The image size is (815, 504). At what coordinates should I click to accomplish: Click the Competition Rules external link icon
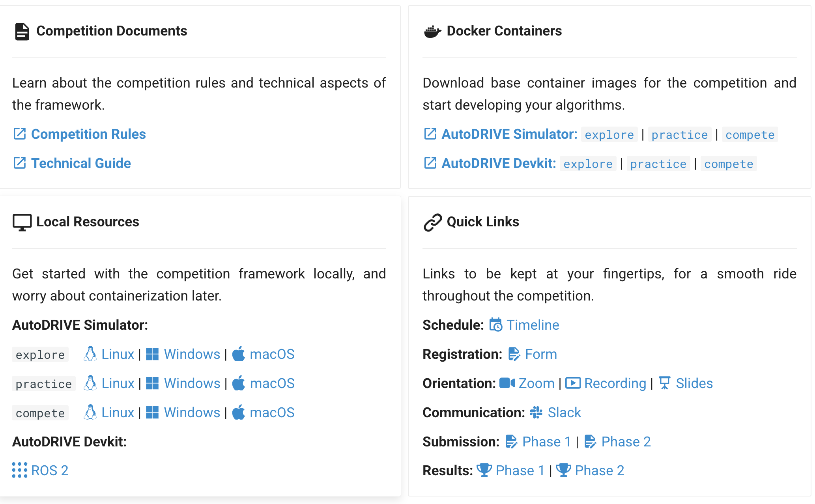point(19,134)
